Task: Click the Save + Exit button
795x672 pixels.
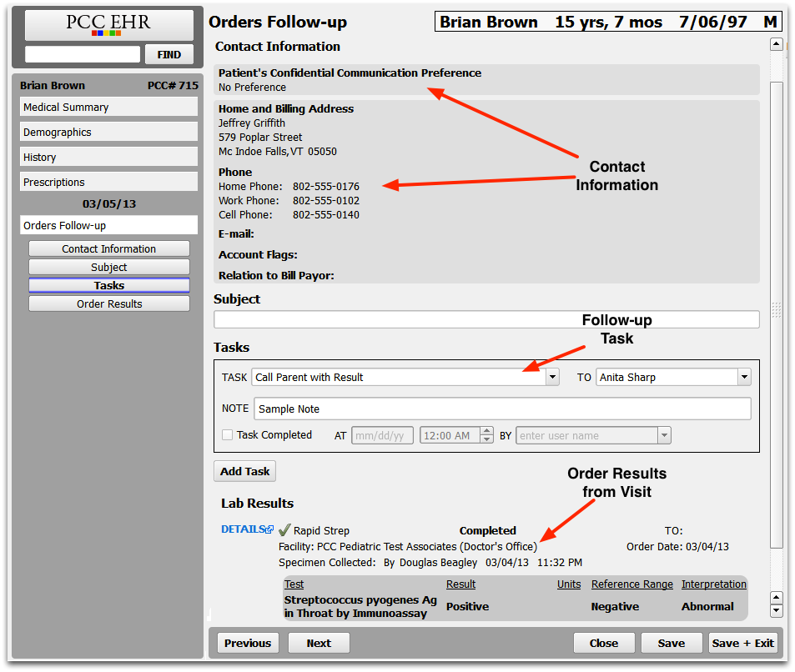Action: point(742,643)
